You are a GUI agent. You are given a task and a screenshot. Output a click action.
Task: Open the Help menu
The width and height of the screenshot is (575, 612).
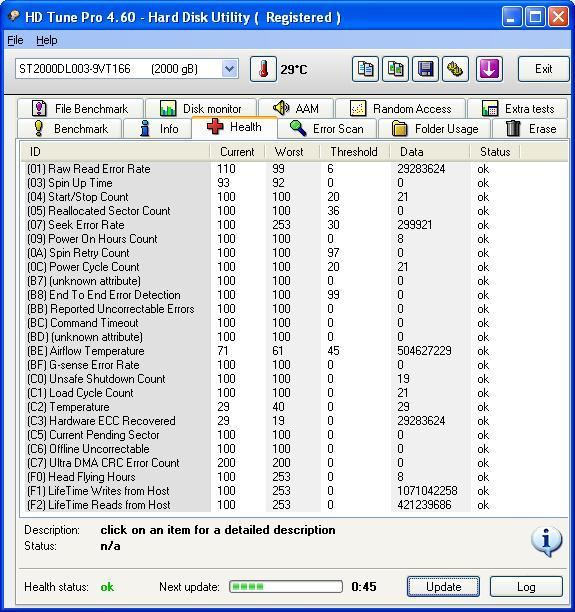(46, 40)
